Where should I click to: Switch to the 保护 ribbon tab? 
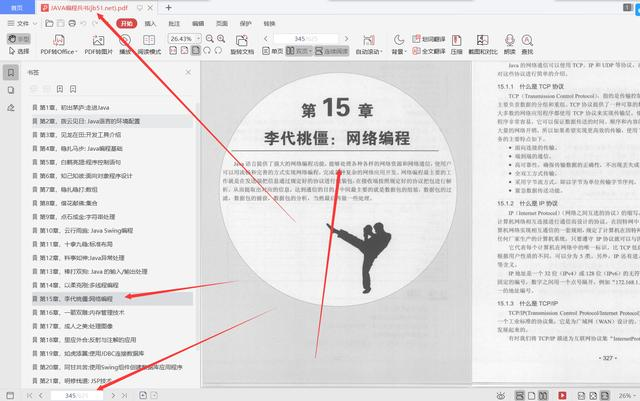(x=245, y=23)
